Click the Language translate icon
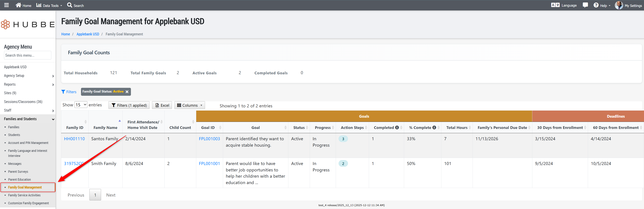Viewport: 644px width, 209px height. click(x=555, y=5)
